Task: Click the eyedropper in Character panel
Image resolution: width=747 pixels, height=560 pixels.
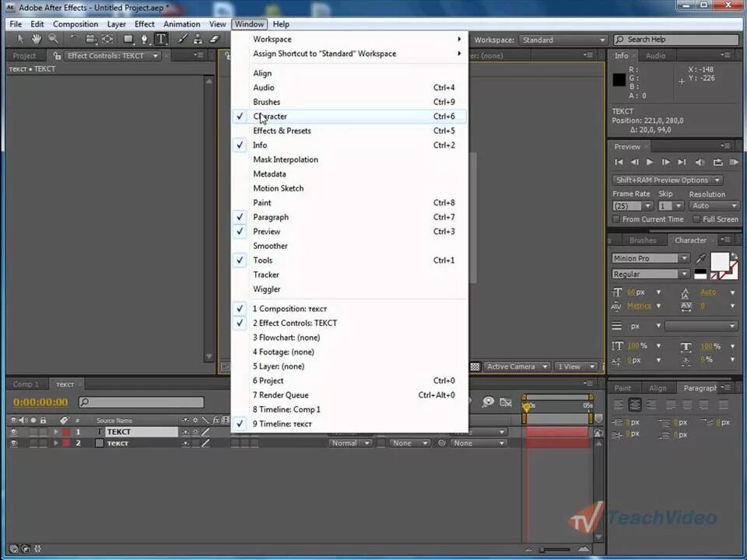Action: pos(700,258)
